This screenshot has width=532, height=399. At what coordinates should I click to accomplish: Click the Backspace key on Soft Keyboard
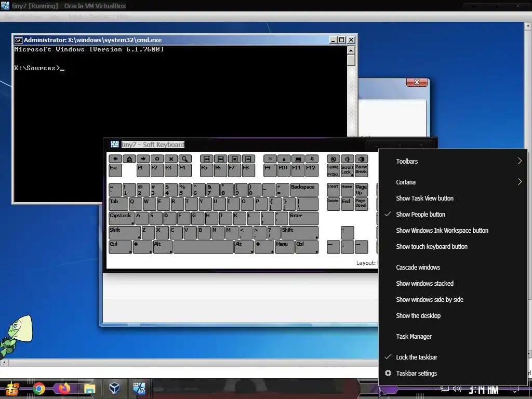click(x=304, y=190)
